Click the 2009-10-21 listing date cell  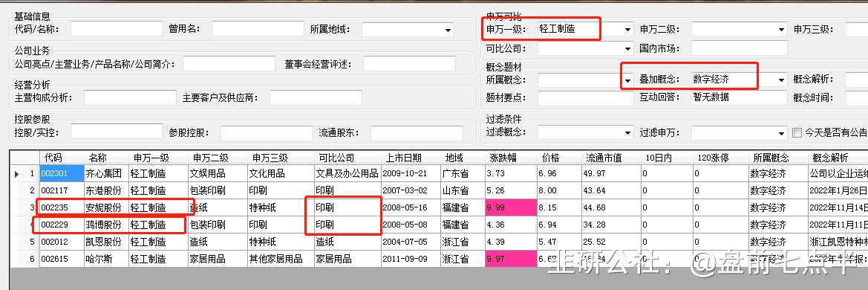[411, 173]
